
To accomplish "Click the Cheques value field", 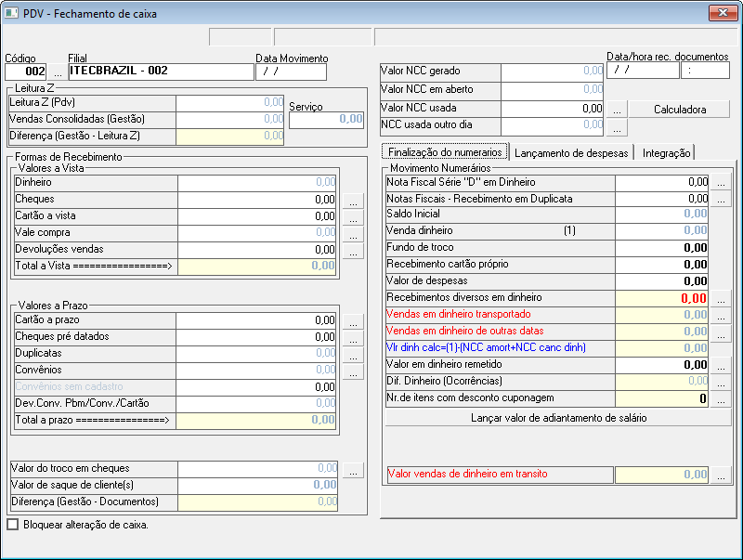I will pyautogui.click(x=257, y=200).
